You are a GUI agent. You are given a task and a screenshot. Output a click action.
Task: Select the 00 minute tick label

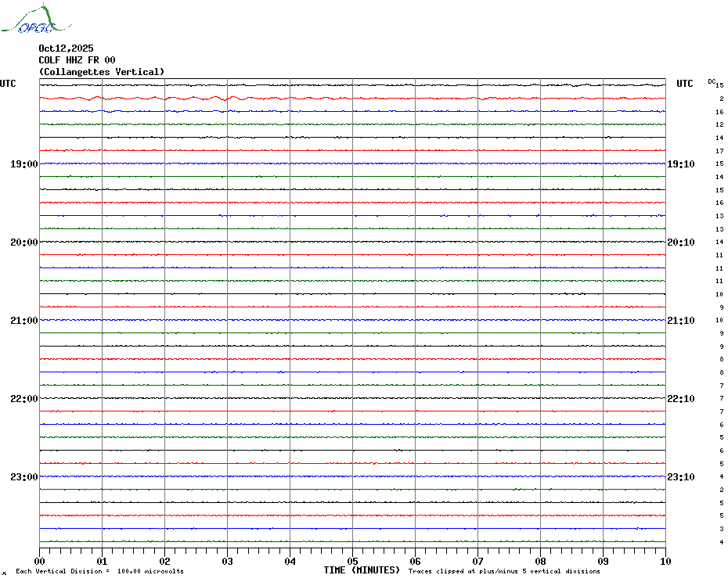[x=40, y=561]
